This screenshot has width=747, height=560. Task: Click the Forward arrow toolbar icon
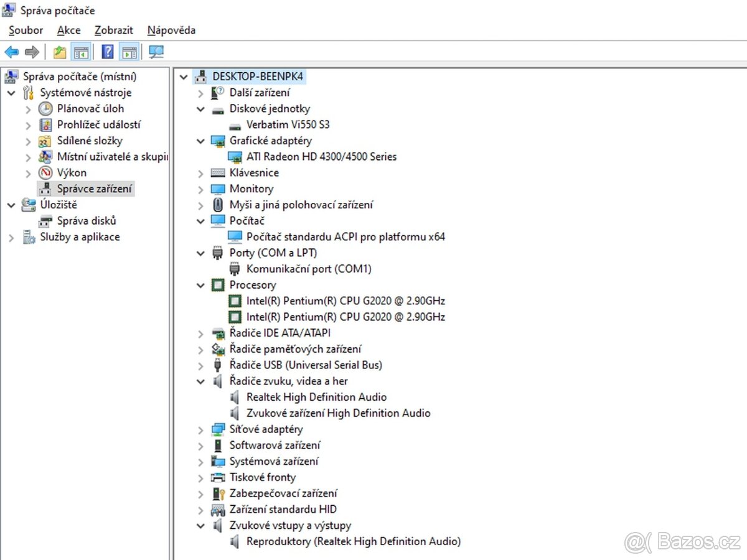tap(32, 52)
